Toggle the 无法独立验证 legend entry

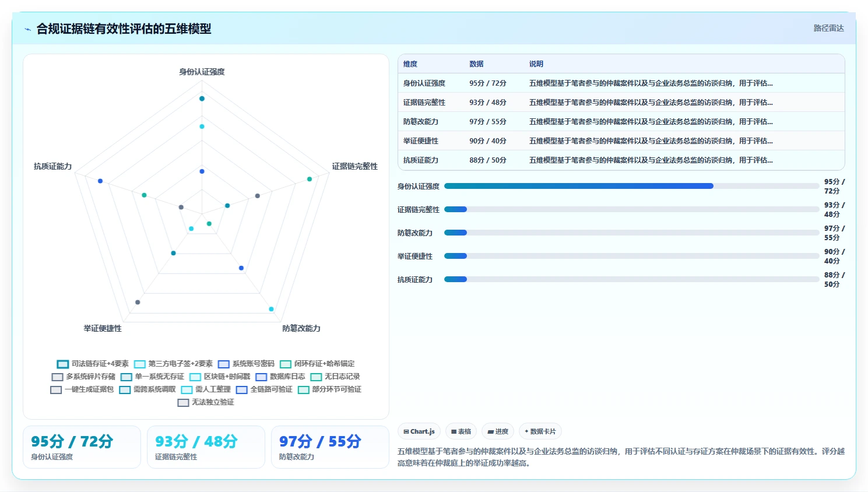[206, 402]
